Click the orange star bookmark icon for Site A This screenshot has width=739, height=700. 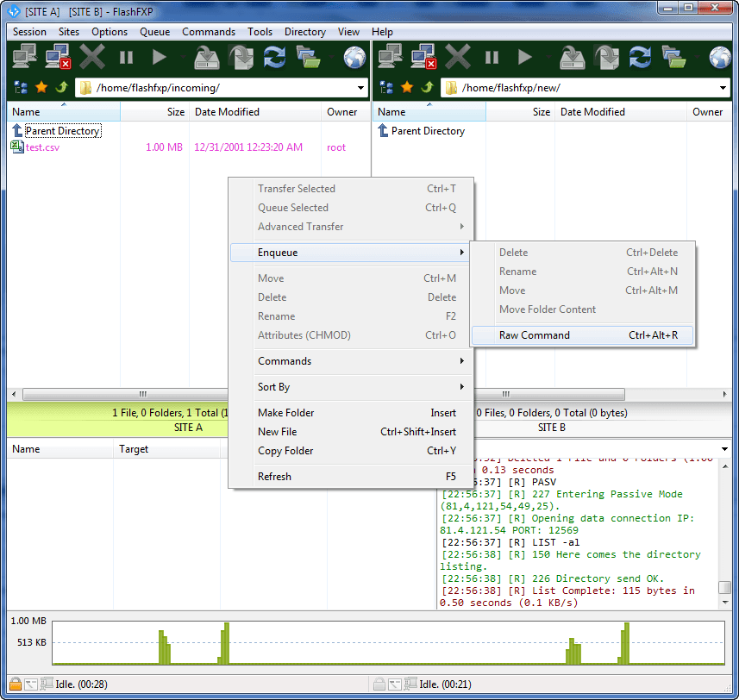point(41,87)
